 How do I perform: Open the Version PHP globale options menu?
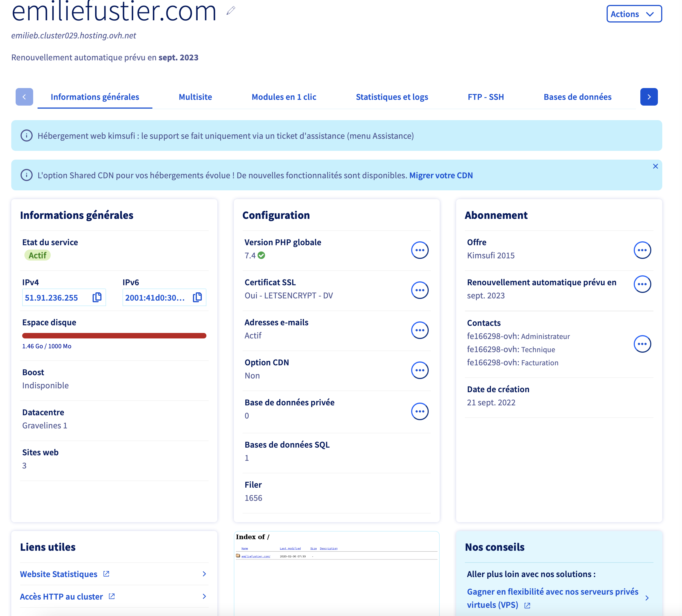click(419, 250)
